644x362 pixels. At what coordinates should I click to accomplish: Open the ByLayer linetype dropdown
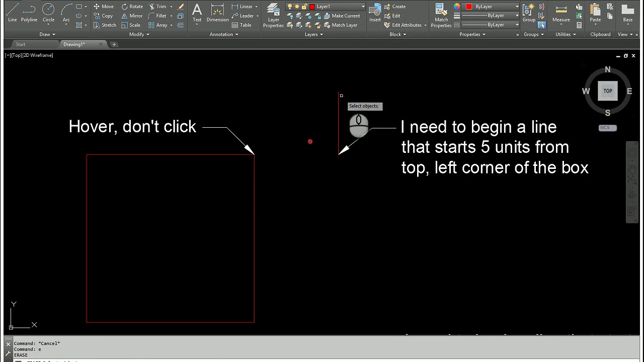coord(491,25)
